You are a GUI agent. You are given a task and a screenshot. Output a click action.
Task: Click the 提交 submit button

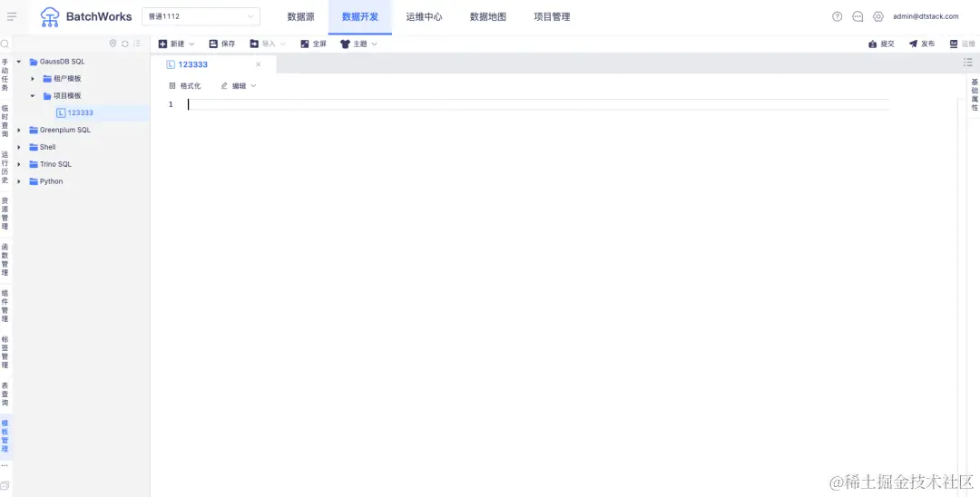coord(881,44)
